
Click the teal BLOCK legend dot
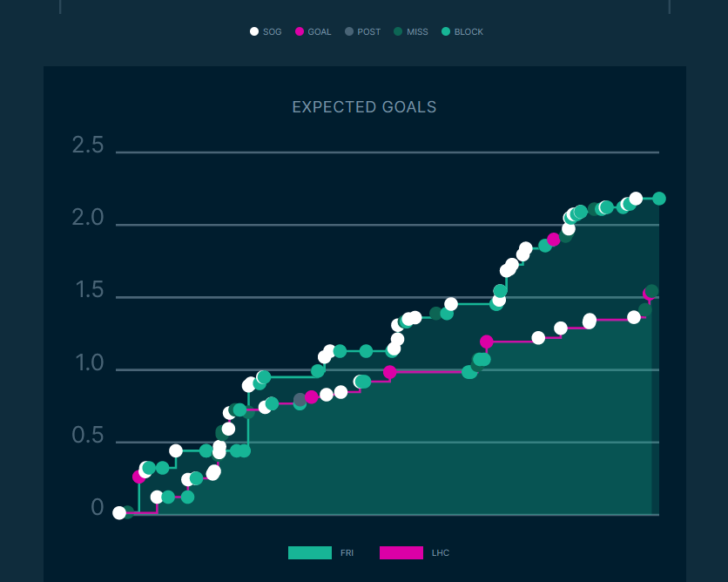pos(446,31)
